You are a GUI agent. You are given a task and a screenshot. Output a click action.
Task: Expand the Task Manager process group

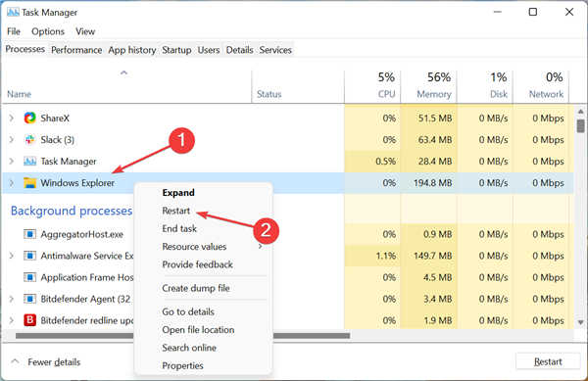point(11,162)
